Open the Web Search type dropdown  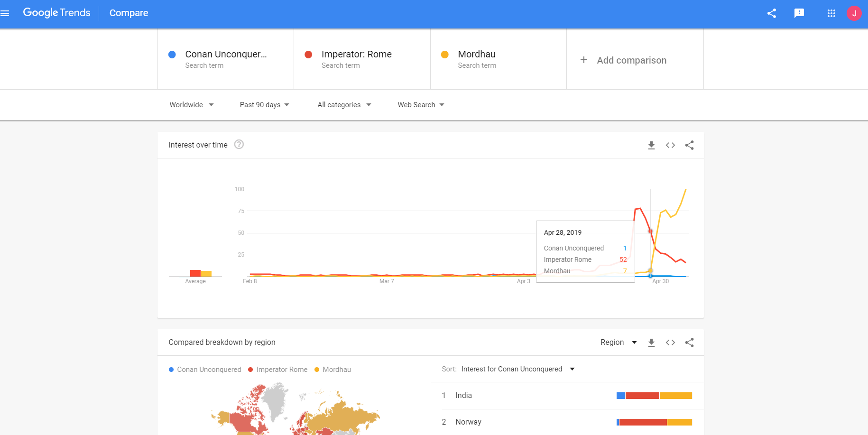[x=421, y=105]
